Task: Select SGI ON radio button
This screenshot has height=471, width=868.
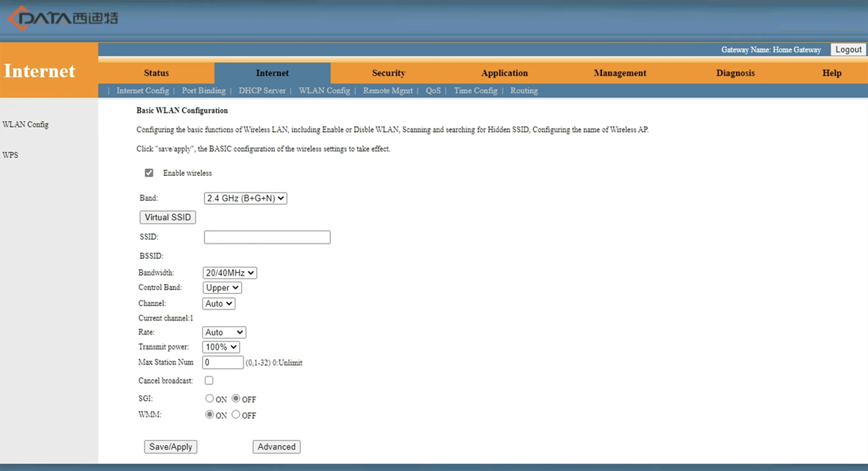Action: 209,399
